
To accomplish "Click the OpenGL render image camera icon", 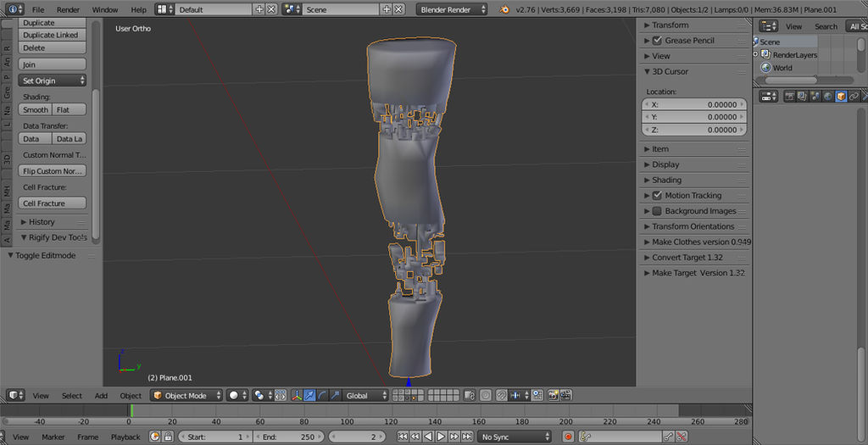I will click(x=553, y=396).
